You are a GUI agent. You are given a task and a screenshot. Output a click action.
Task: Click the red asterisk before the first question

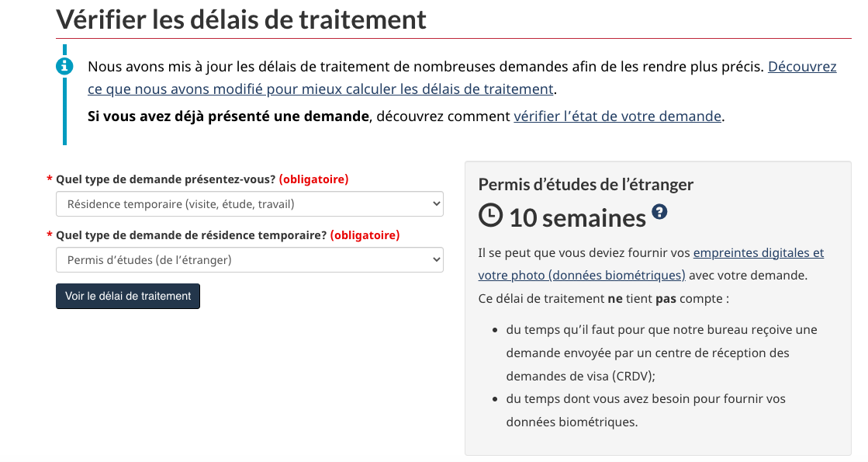[x=50, y=179]
